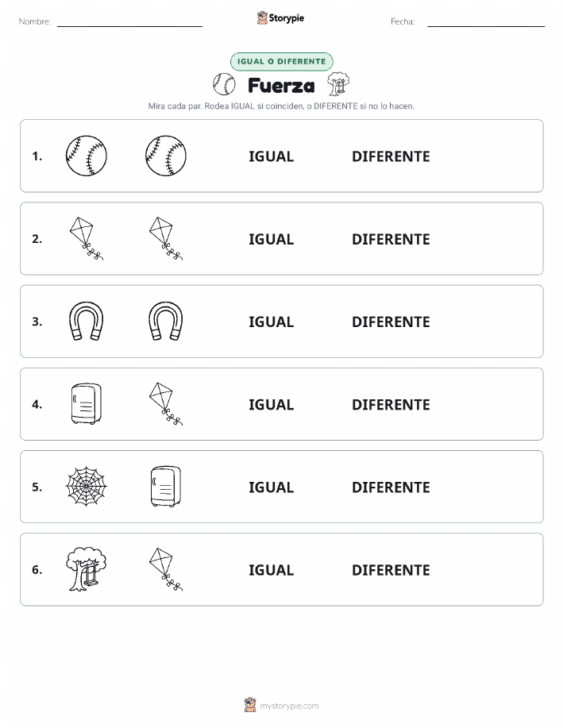Choose DIFERENTE for row 4

[x=391, y=404]
